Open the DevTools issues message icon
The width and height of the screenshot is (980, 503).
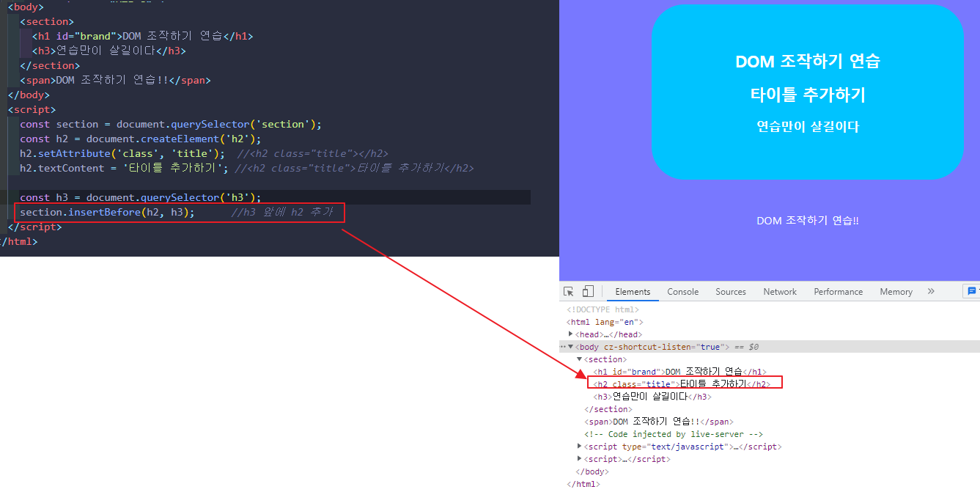(972, 291)
